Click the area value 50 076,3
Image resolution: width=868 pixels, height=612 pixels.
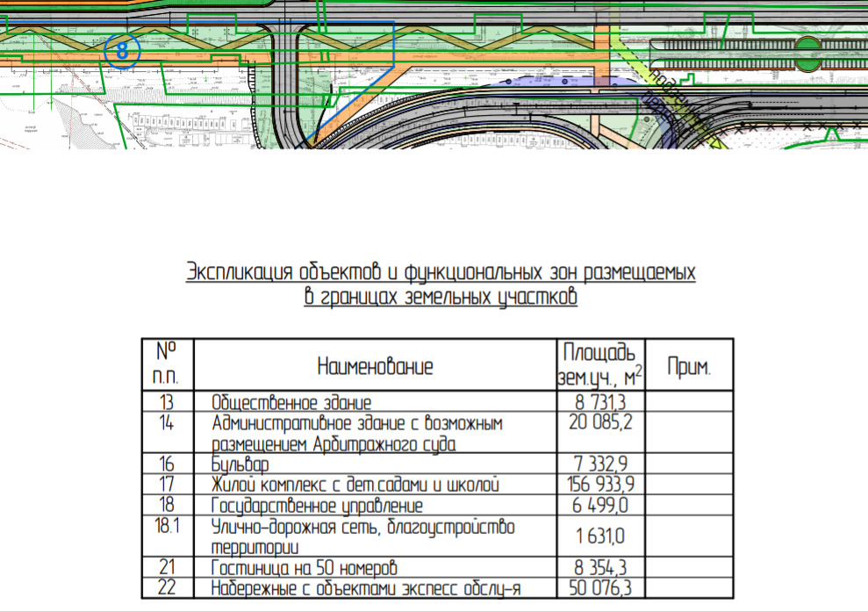point(600,587)
